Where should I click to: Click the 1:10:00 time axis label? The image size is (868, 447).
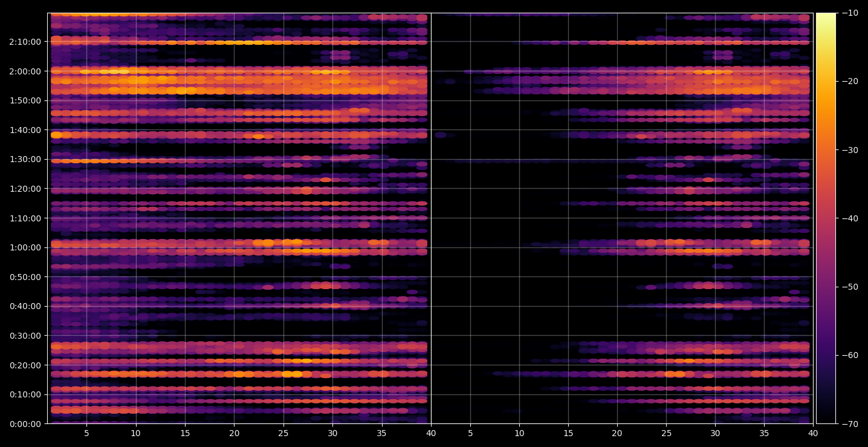coord(25,218)
